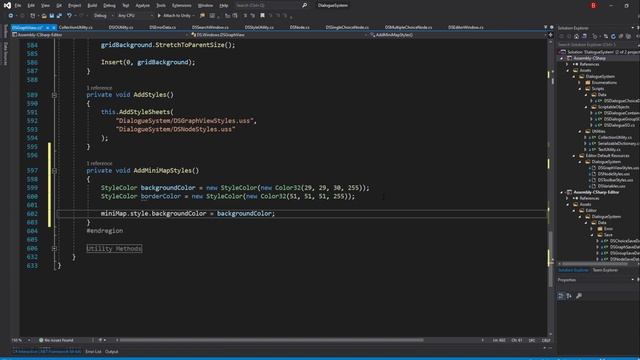This screenshot has height=360, width=640.
Task: Close the active DSGraphView.cs tab
Action: 53,28
